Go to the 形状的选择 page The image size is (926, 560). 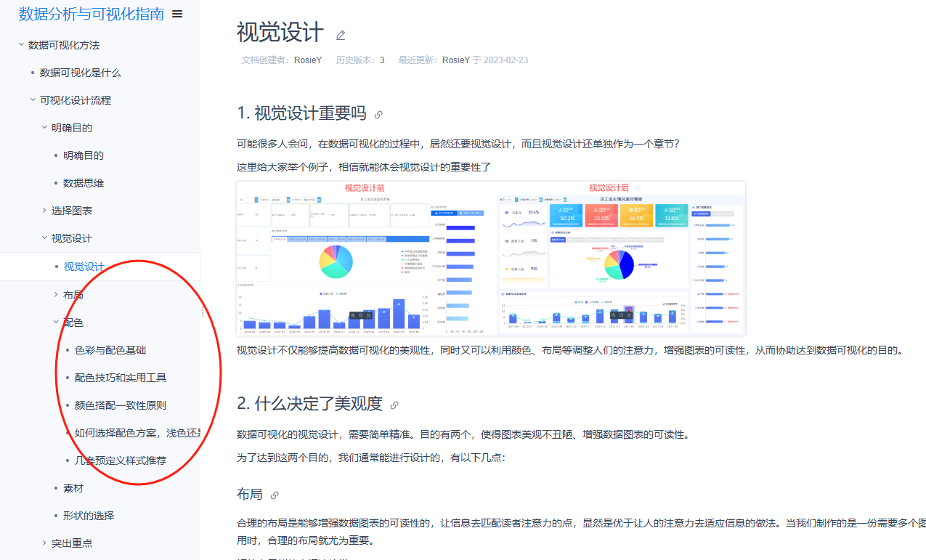click(x=89, y=516)
